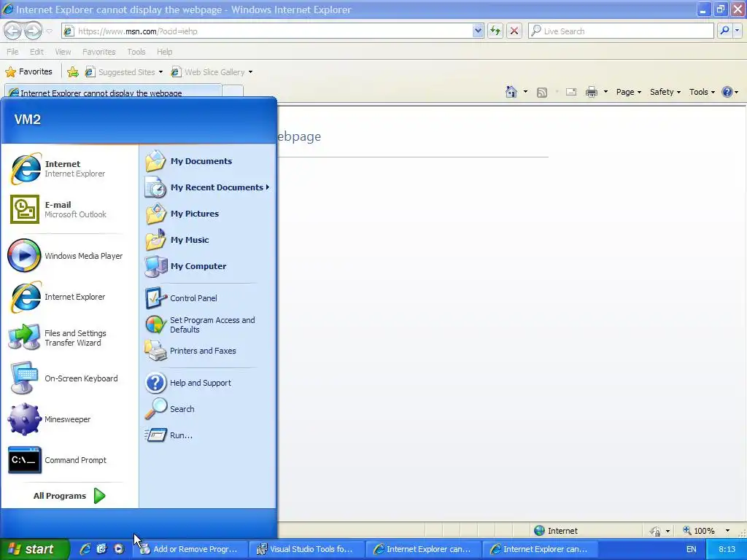
Task: Open zoom level 100% dropdown arrow
Action: [x=727, y=531]
